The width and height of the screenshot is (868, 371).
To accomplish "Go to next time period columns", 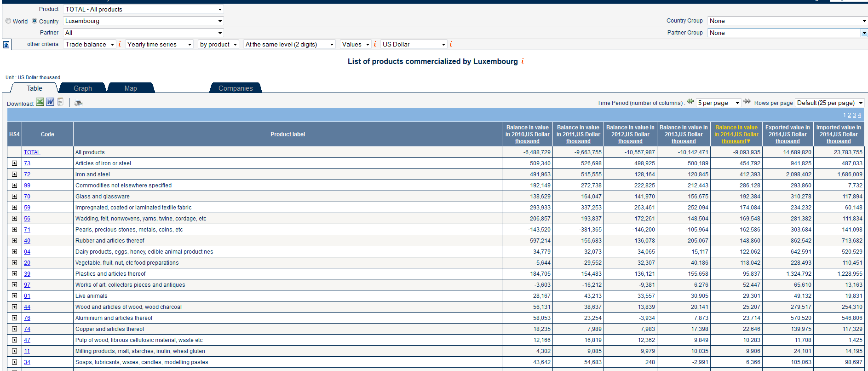I will (x=747, y=102).
